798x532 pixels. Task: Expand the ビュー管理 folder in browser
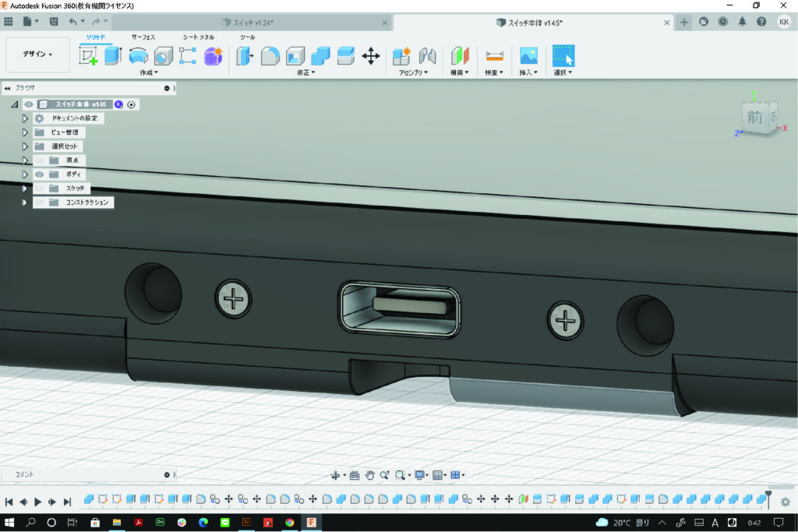[x=25, y=132]
